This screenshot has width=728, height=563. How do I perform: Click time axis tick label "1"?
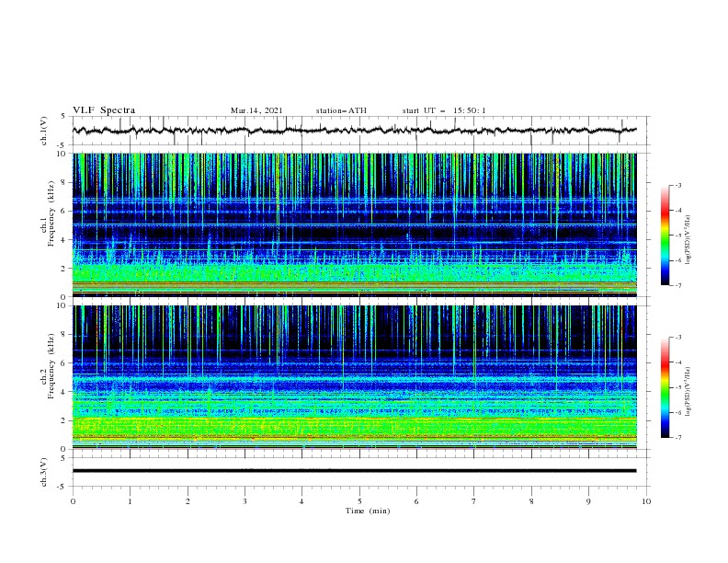coord(130,501)
